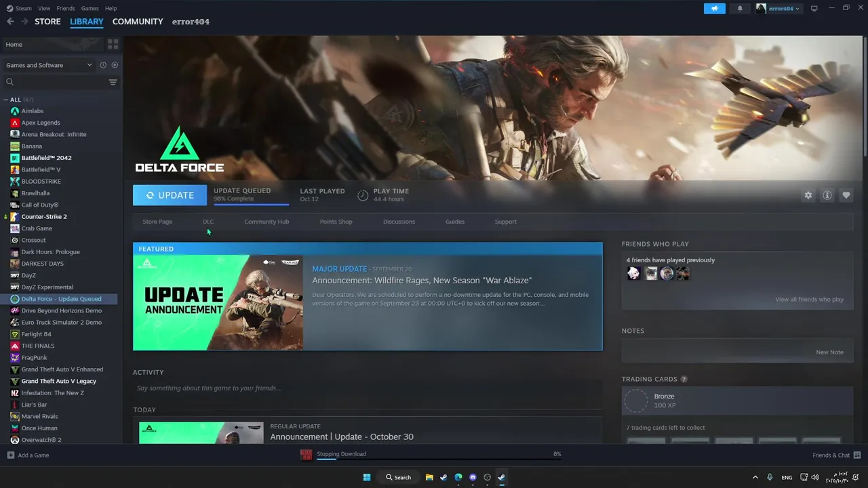This screenshot has height=488, width=868.
Task: Click the blue UPDATE button
Action: coord(170,195)
